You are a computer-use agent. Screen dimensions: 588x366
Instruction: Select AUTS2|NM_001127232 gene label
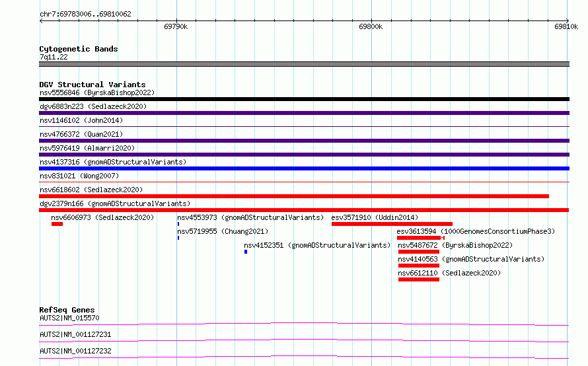[75, 351]
